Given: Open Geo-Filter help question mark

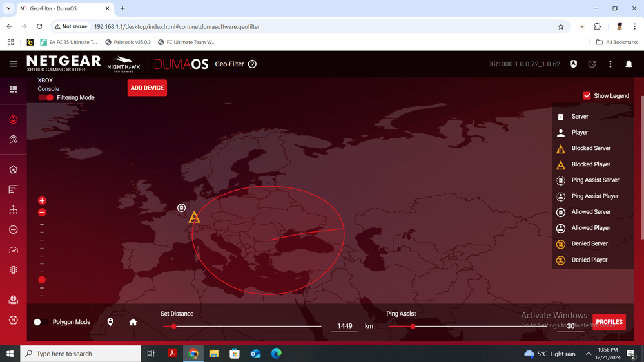Looking at the screenshot, I should point(252,64).
